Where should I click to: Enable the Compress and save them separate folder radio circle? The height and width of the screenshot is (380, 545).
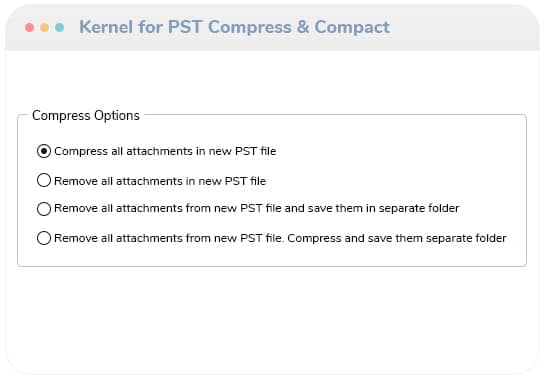44,238
